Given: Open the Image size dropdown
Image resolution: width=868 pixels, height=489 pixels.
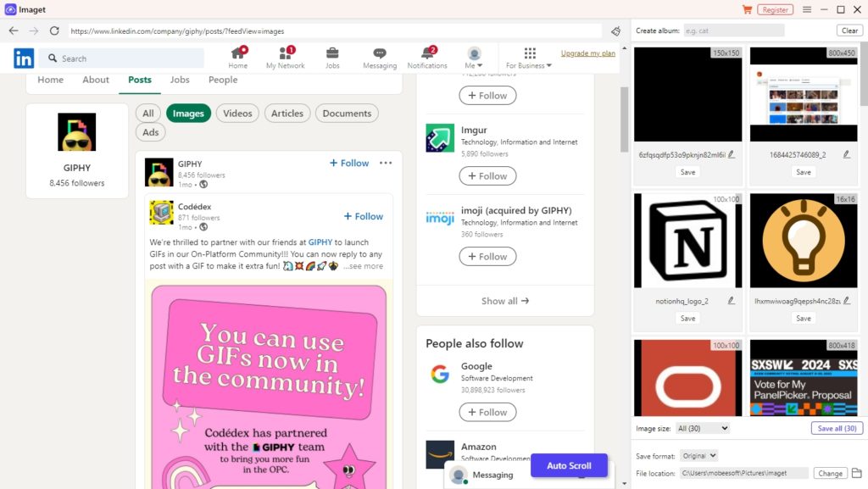Looking at the screenshot, I should pyautogui.click(x=702, y=428).
